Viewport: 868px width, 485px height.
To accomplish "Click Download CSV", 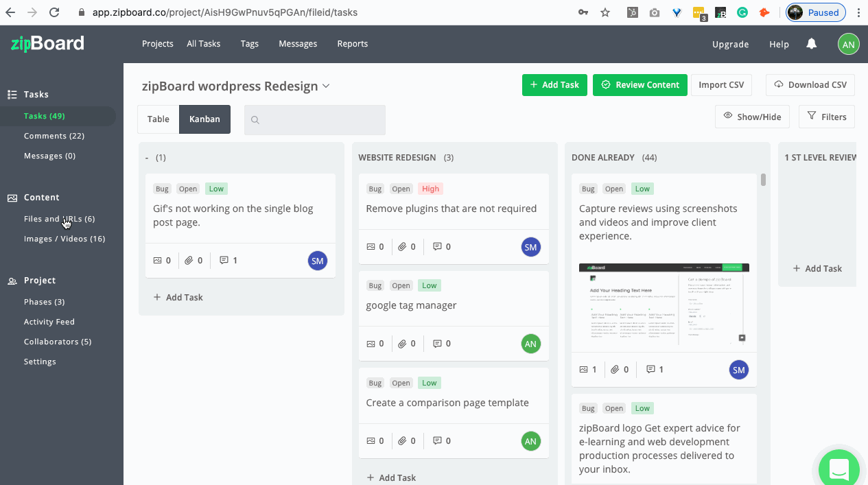I will [810, 85].
